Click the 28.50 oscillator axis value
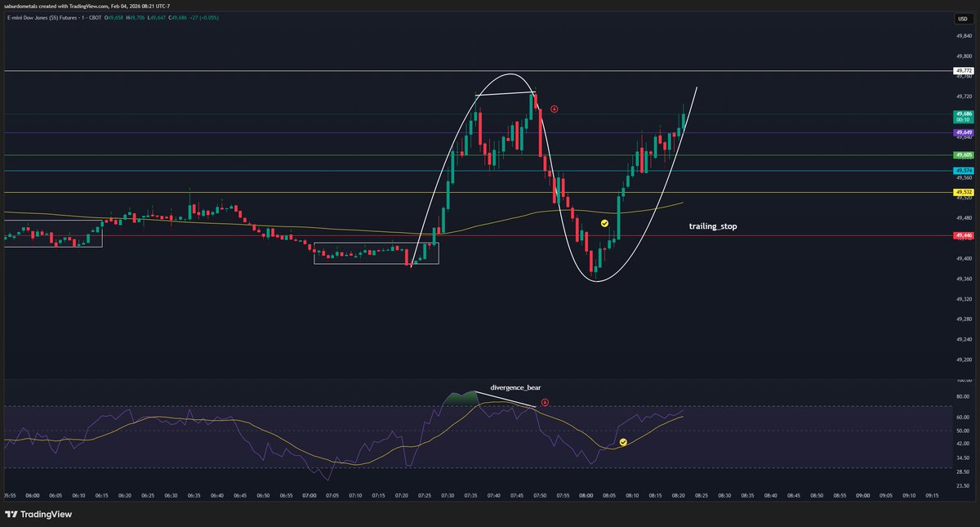This screenshot has height=527, width=980. point(964,471)
